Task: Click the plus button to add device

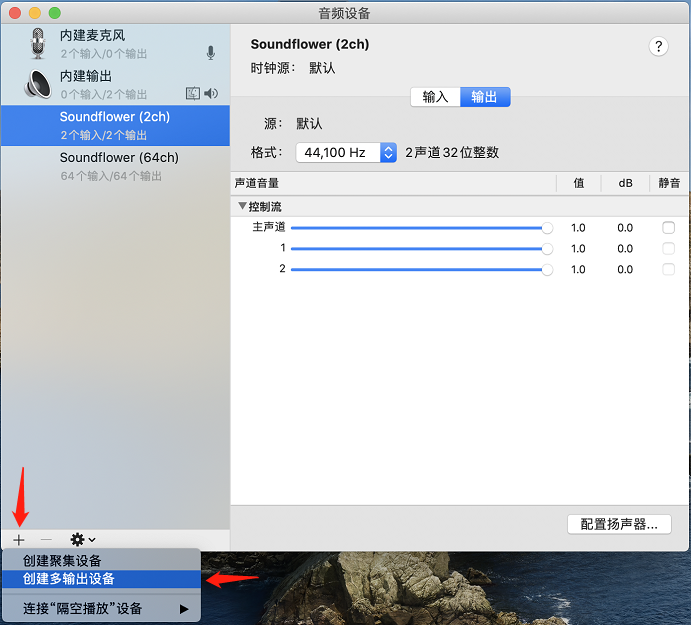Action: [x=19, y=540]
